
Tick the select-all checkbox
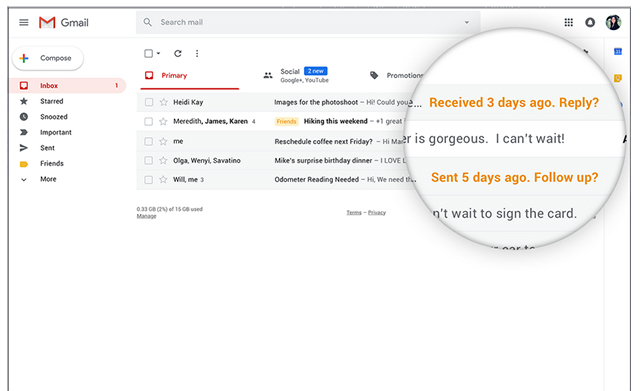(x=149, y=53)
